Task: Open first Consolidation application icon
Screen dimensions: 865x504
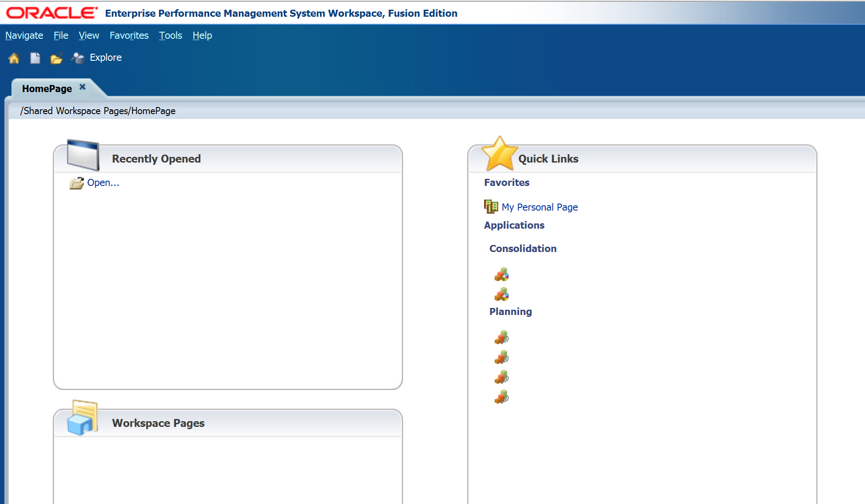Action: tap(501, 274)
